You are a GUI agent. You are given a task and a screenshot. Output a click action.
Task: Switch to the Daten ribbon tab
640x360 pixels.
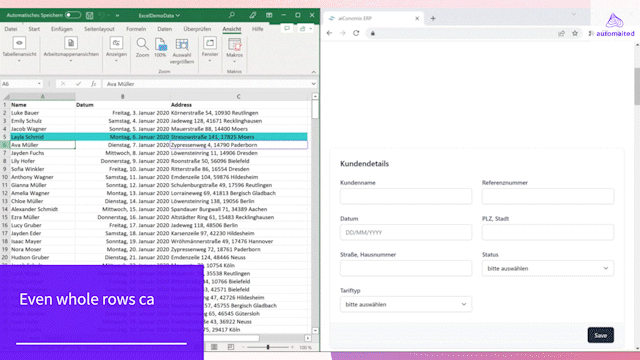164,29
